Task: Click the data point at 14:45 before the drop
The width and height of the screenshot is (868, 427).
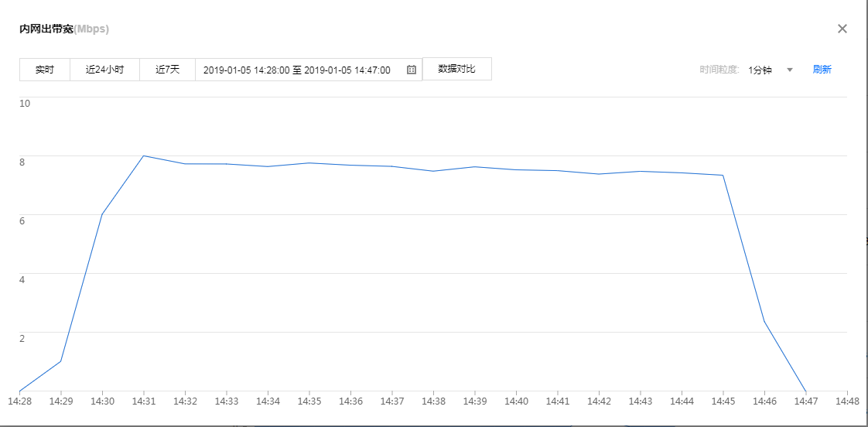Action: pyautogui.click(x=723, y=175)
